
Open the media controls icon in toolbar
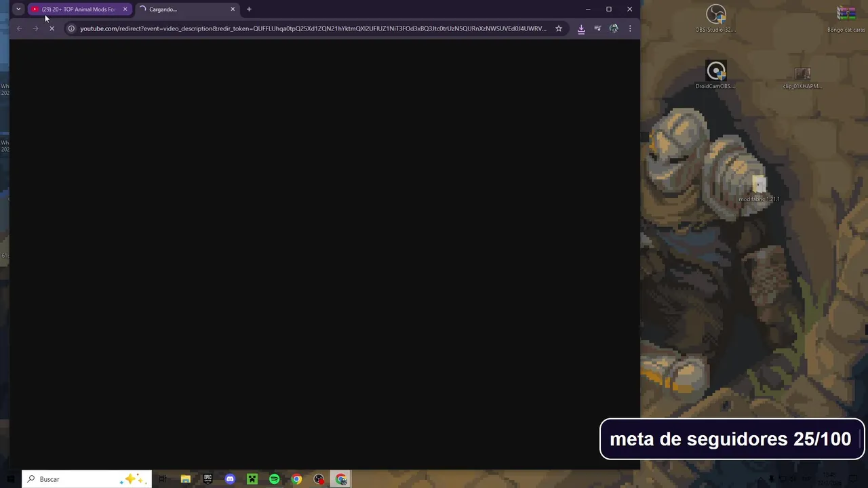coord(597,28)
